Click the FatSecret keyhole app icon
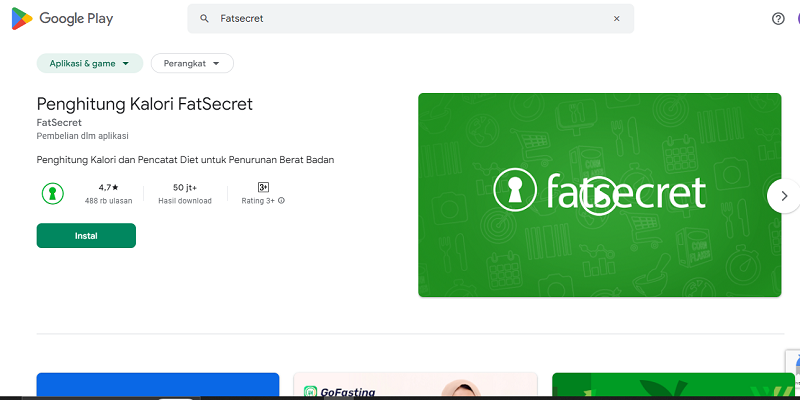This screenshot has height=400, width=800. (x=53, y=193)
